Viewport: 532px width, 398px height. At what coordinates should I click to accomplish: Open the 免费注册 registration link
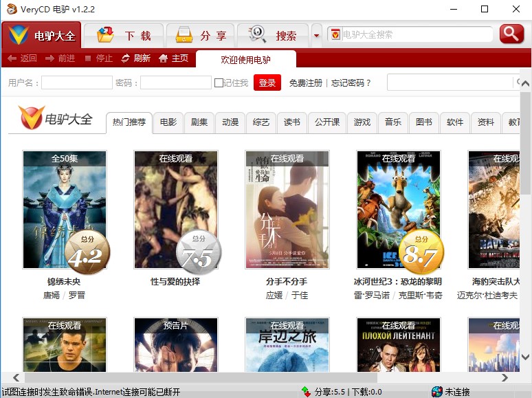[306, 82]
